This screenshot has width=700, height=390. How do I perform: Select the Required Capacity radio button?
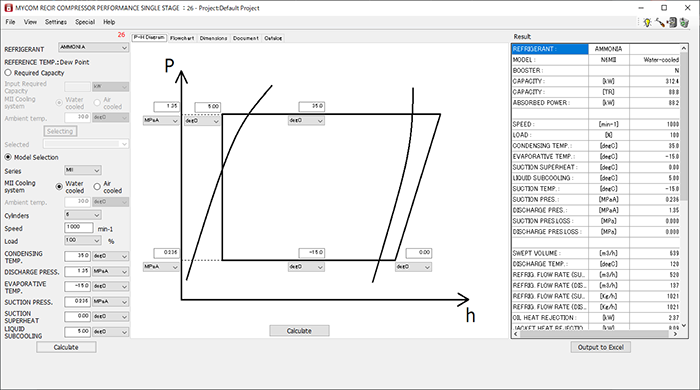click(8, 73)
